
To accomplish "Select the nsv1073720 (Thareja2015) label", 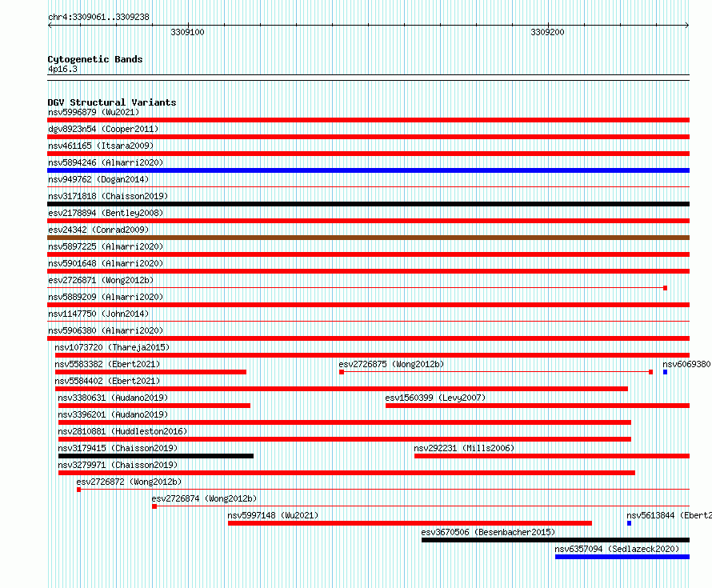I will [x=112, y=347].
